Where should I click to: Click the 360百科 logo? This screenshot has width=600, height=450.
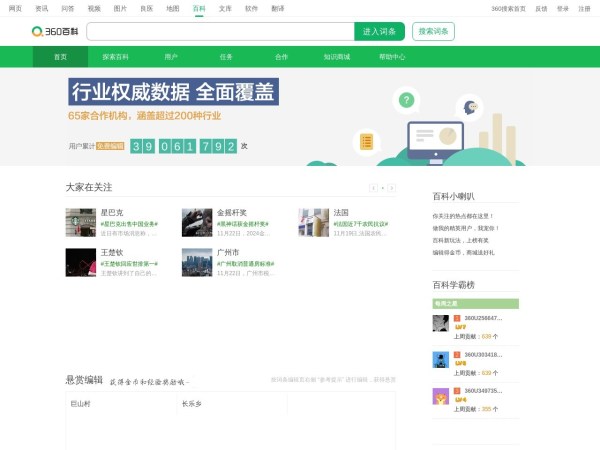coord(56,31)
